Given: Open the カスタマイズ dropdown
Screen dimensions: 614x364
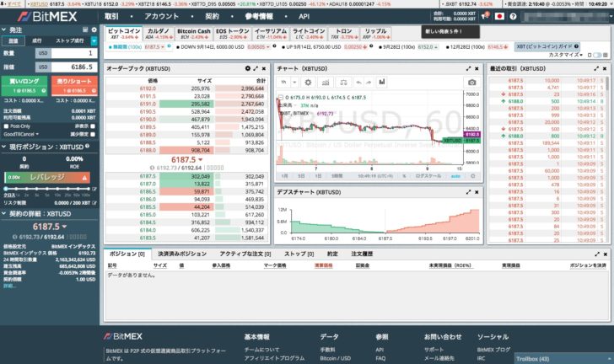Looking at the screenshot, I should [x=565, y=55].
